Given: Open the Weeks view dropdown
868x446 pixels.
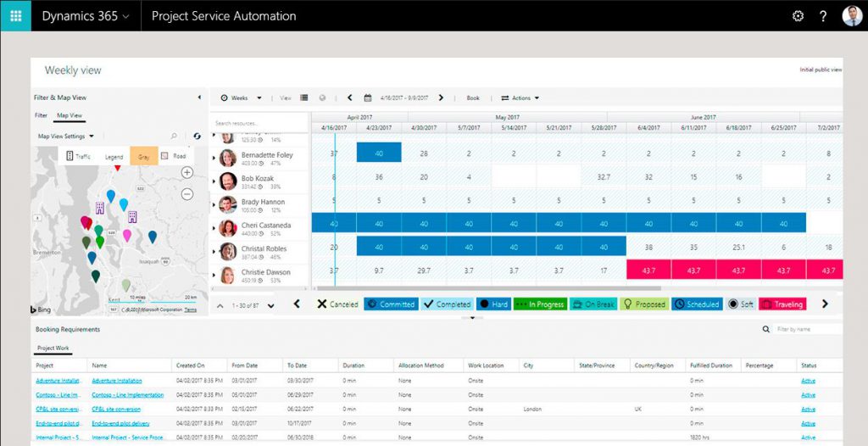Looking at the screenshot, I should coord(242,98).
